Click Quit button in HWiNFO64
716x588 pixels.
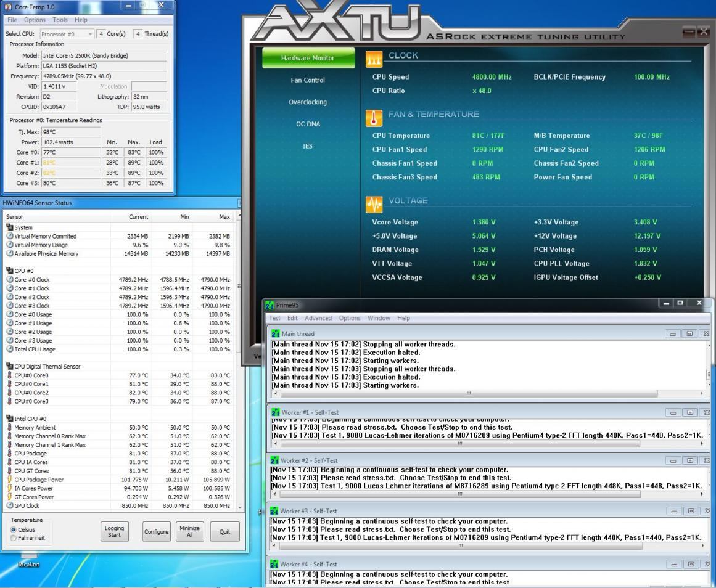[x=224, y=531]
